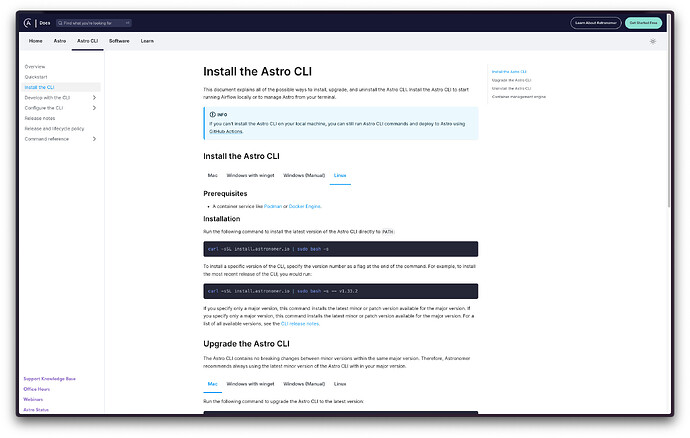
Task: Jump to Uninstall the Astro CLI in page contents
Action: 511,88
